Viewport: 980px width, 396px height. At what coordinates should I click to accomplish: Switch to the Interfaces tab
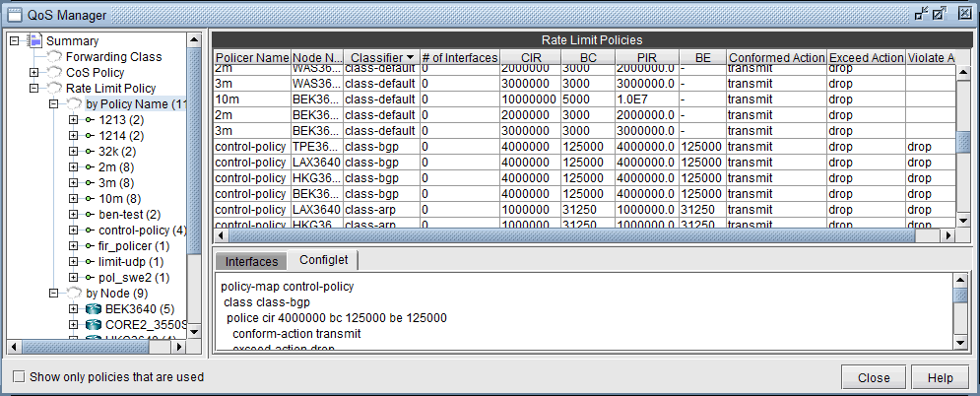pyautogui.click(x=251, y=261)
